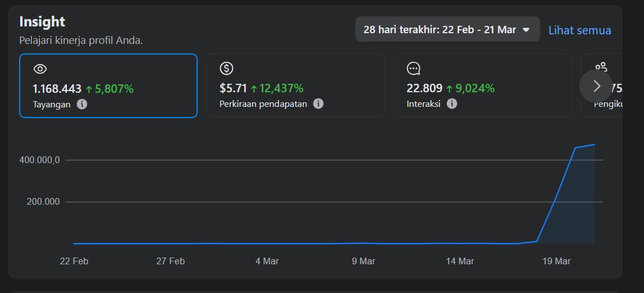Open the 28 hari terakhir date range dropdown

[x=447, y=29]
